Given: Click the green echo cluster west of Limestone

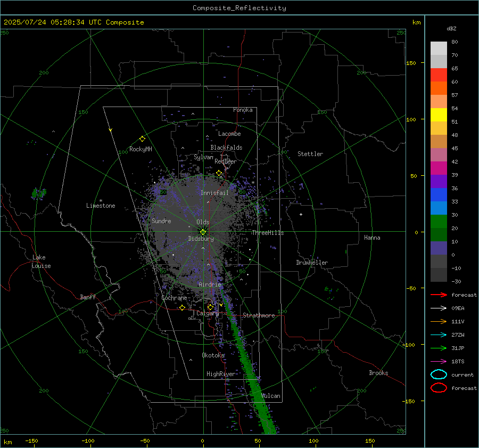Looking at the screenshot, I should click(x=39, y=193).
